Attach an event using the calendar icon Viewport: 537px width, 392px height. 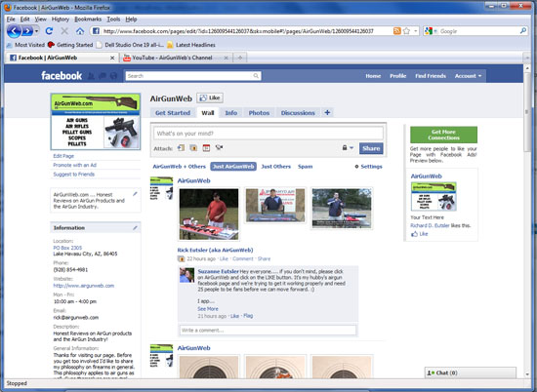point(206,148)
